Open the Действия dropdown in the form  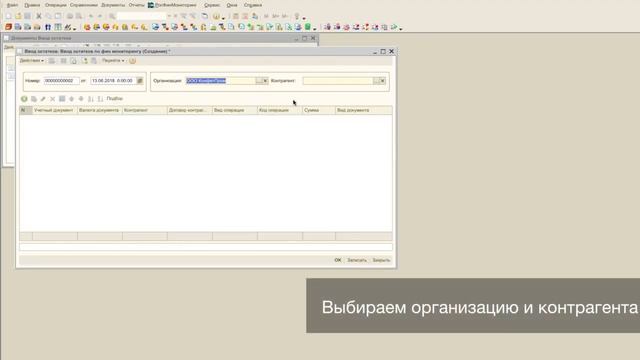tap(32, 60)
